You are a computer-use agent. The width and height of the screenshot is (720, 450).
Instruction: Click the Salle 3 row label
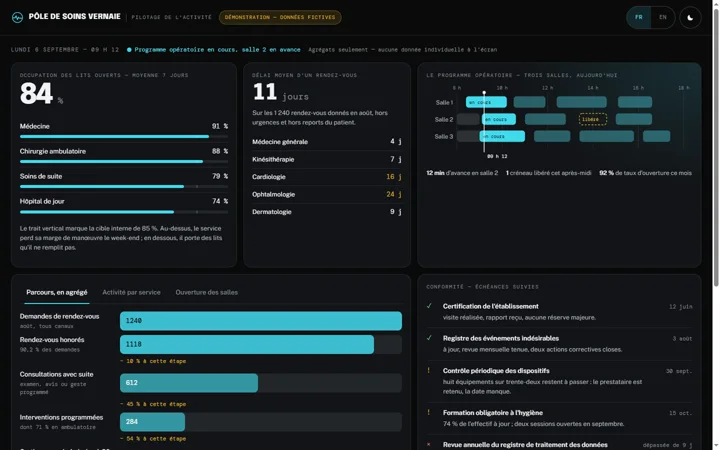click(444, 136)
